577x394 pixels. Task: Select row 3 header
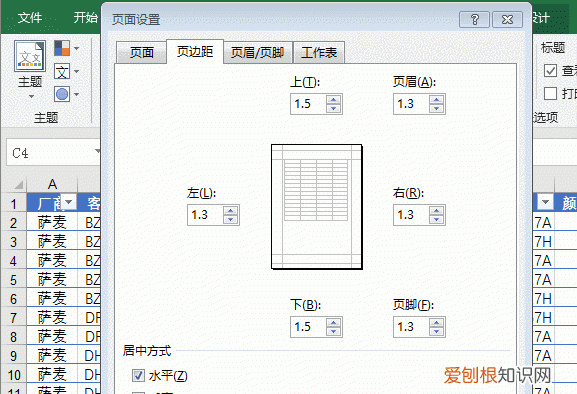coord(13,241)
